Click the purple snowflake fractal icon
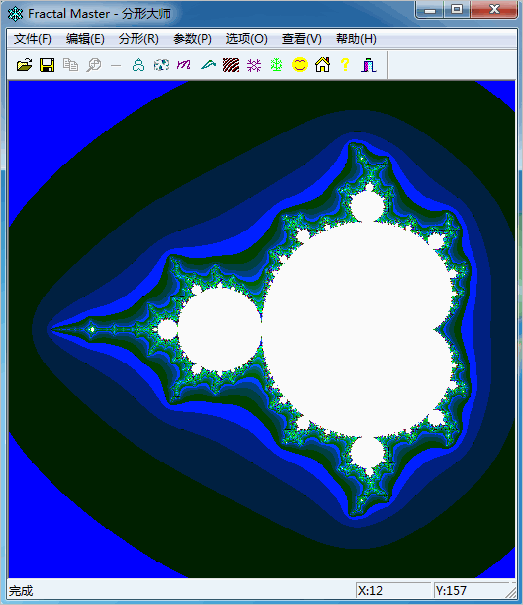523x605 pixels. coord(254,65)
